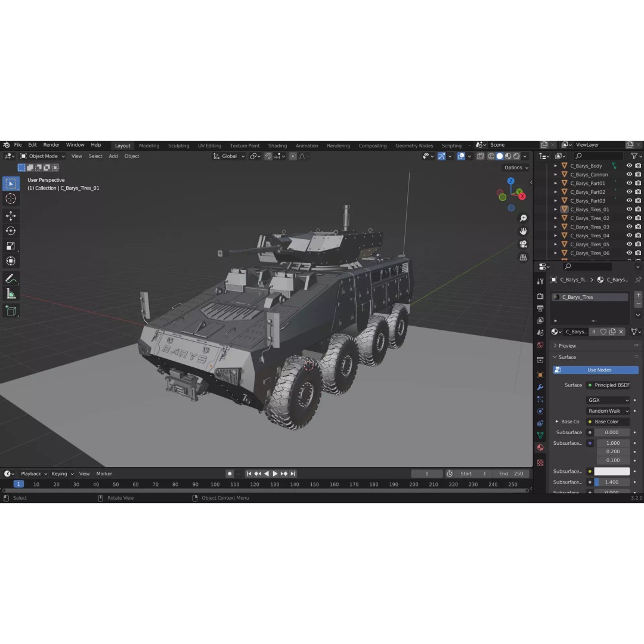The width and height of the screenshot is (644, 644).
Task: Toggle auto keying record button
Action: pyautogui.click(x=230, y=473)
